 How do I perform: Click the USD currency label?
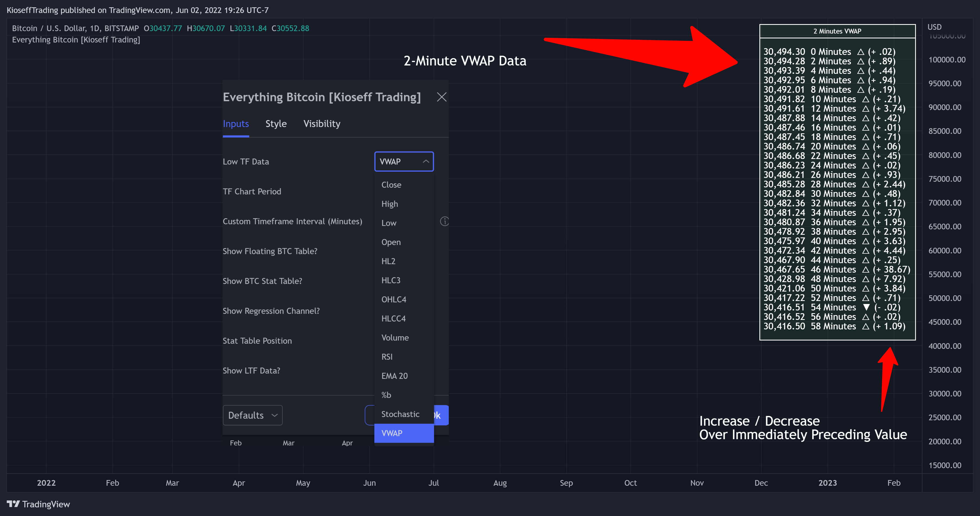pyautogui.click(x=934, y=27)
